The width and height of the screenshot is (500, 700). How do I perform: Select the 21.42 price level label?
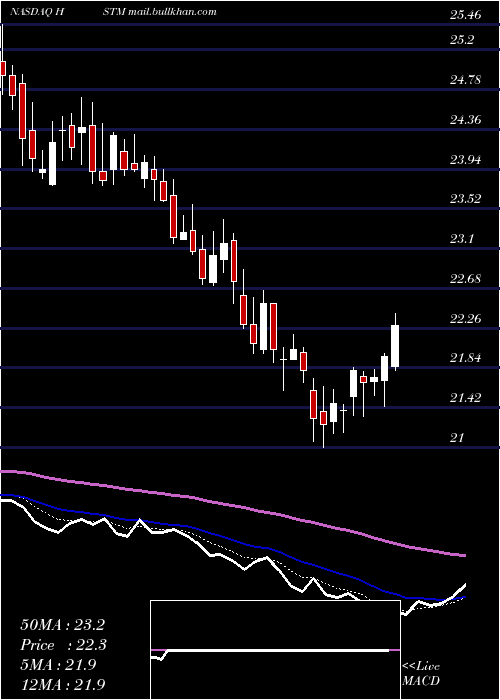pyautogui.click(x=465, y=398)
